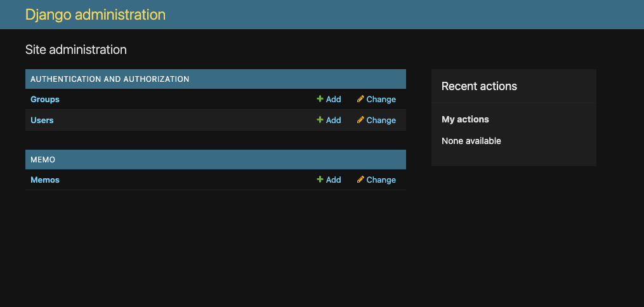Viewport: 644px width, 307px height.
Task: Click the green plus icon in Memos row
Action: point(320,180)
